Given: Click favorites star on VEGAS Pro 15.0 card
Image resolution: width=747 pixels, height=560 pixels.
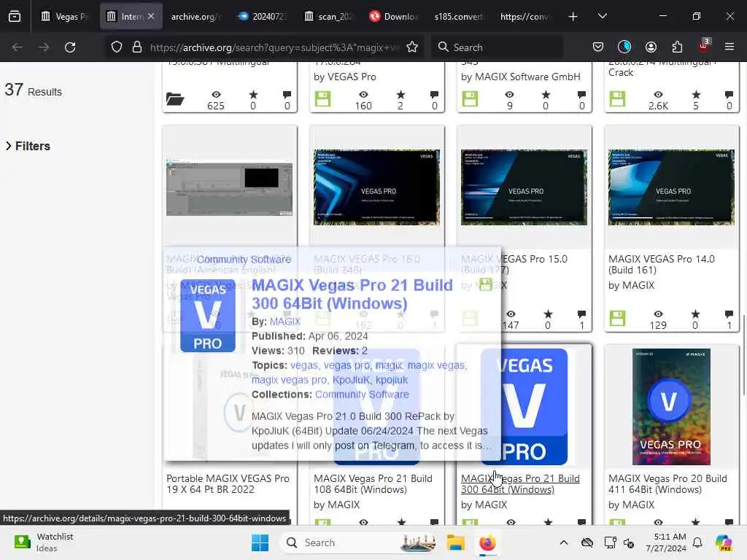Looking at the screenshot, I should tap(549, 314).
